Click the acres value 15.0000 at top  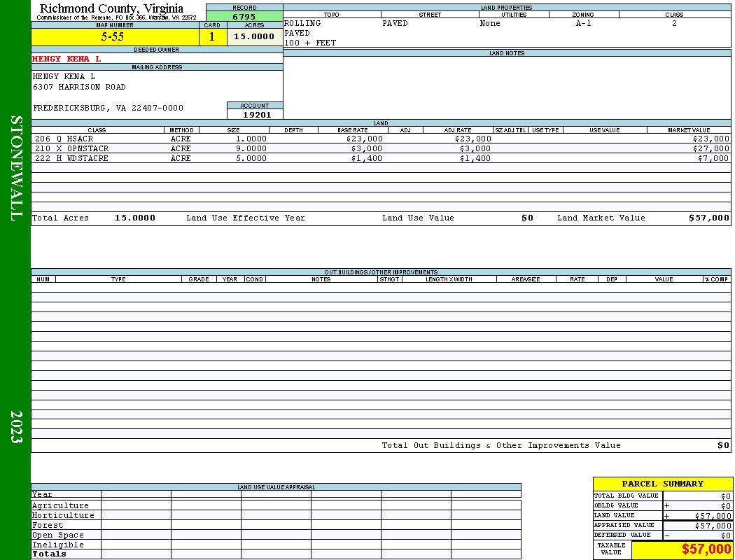[254, 36]
